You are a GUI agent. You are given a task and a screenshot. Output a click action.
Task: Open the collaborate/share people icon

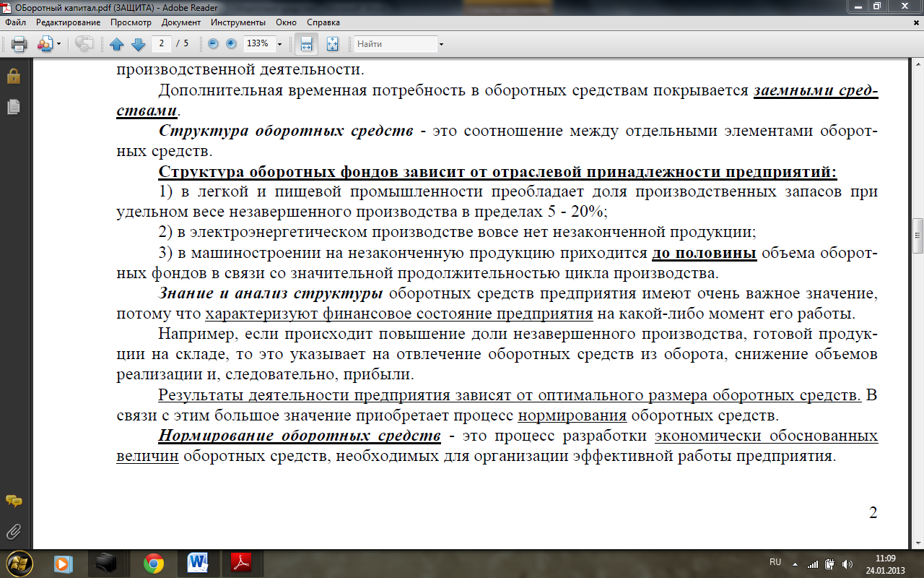[x=45, y=44]
